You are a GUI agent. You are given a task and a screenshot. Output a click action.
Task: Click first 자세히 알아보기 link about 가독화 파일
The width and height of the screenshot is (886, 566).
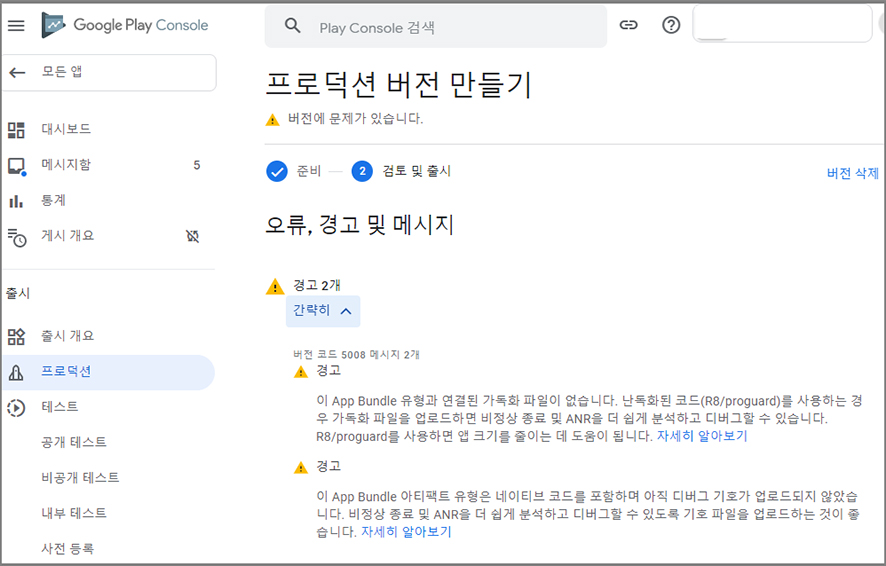pos(701,436)
